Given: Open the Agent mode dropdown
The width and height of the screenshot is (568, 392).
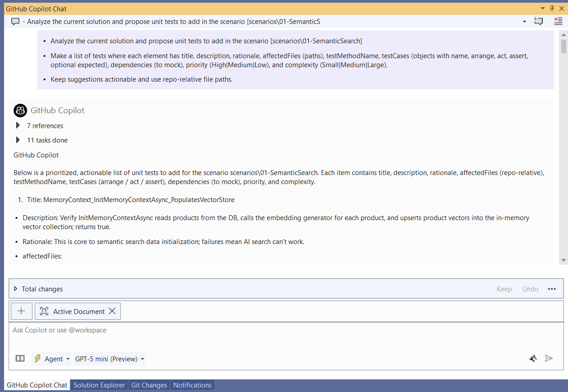Looking at the screenshot, I should click(51, 359).
